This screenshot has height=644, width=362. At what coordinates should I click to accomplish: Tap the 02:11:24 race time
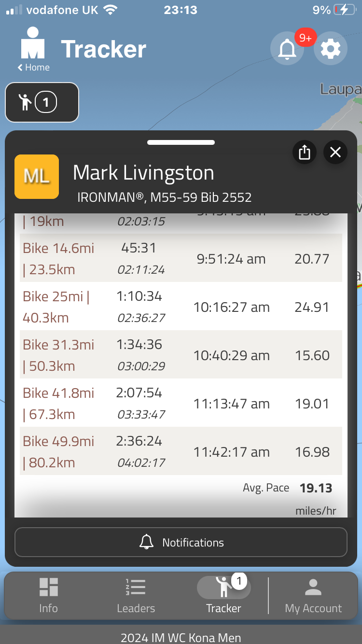click(x=141, y=270)
